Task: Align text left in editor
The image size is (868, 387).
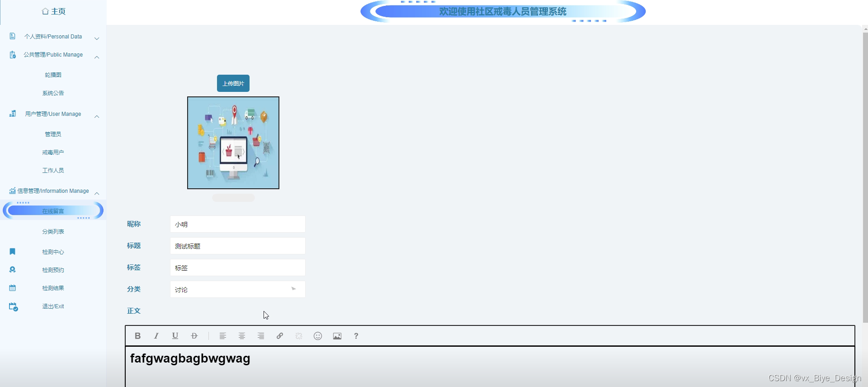Action: click(x=223, y=336)
